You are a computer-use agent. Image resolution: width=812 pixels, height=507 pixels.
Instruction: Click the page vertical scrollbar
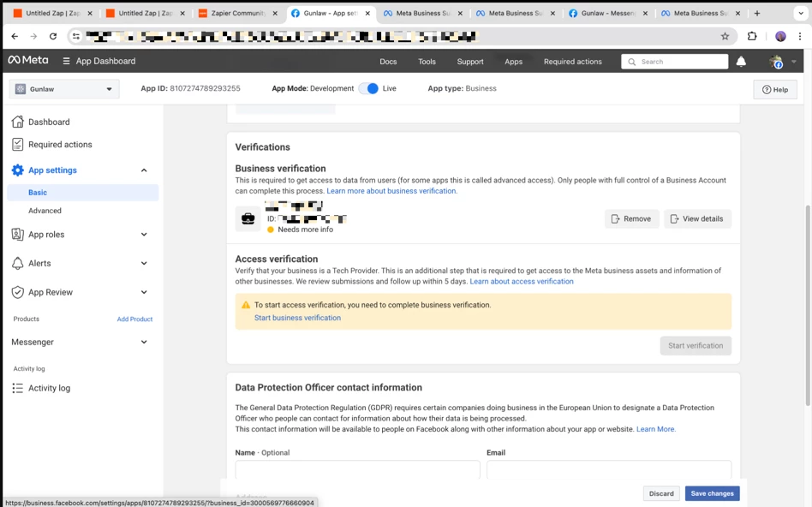(808, 306)
